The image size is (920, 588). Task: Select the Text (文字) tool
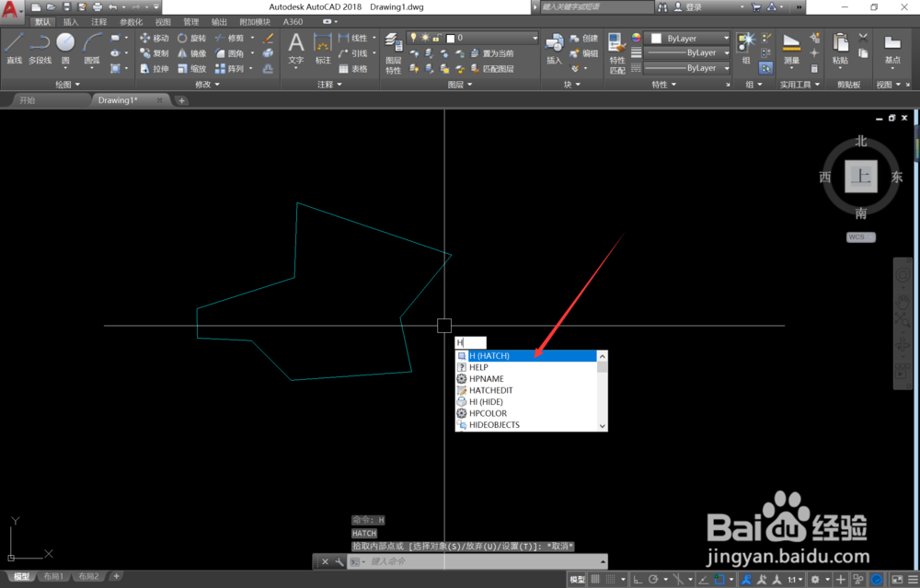click(x=296, y=48)
